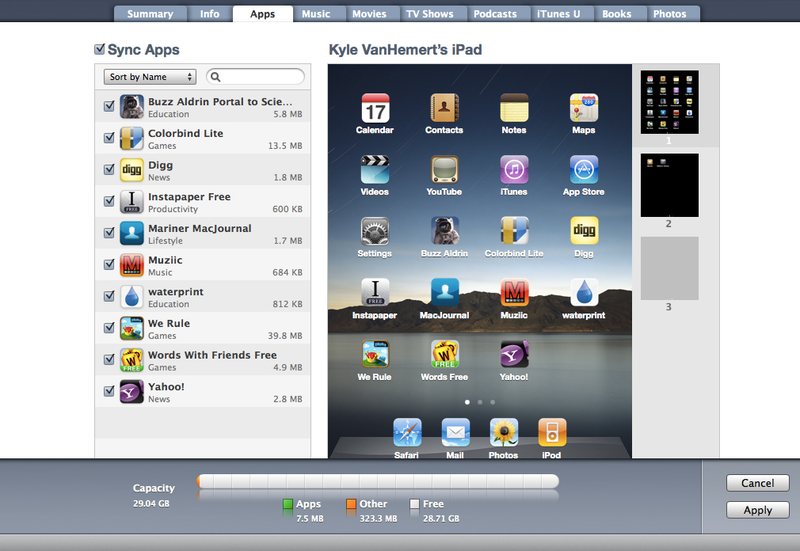Switch to the Summary tab
800x551 pixels.
150,14
